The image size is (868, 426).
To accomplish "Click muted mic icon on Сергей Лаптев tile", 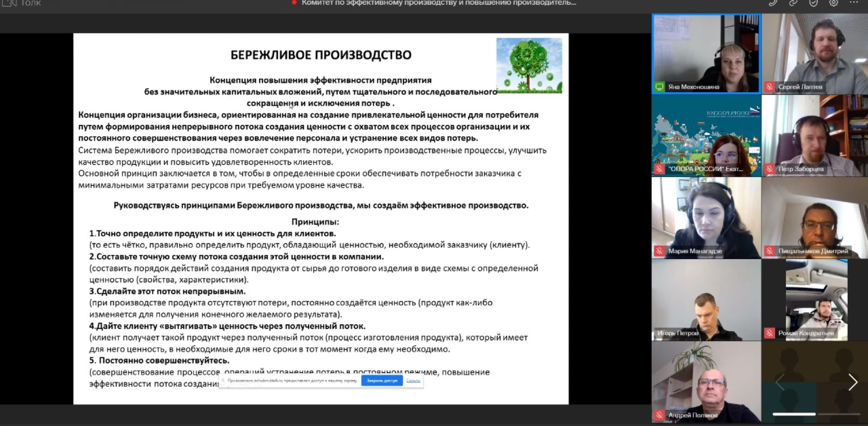I will (769, 87).
